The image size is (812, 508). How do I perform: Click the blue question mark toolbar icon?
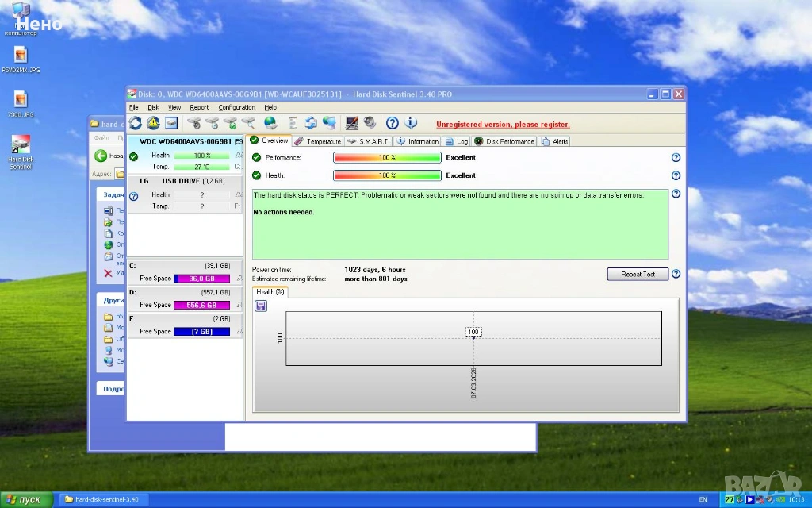click(392, 123)
